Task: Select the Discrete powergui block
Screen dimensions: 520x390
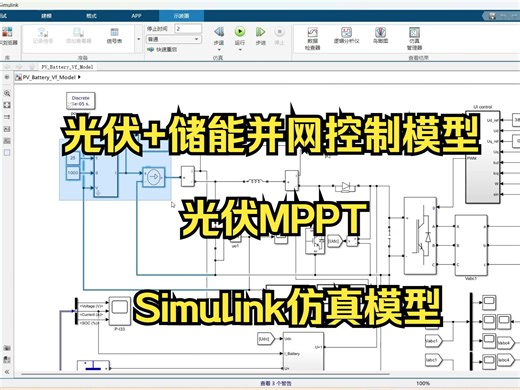Action: pyautogui.click(x=81, y=101)
